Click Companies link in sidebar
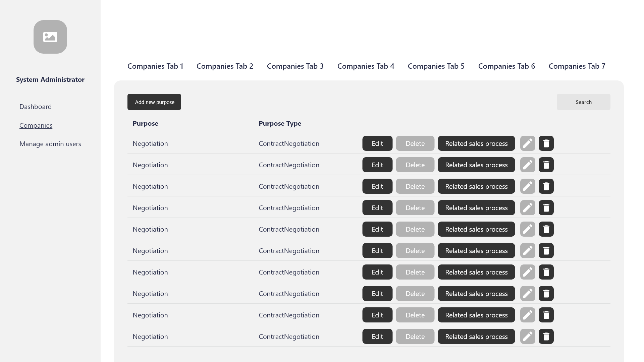 pyautogui.click(x=36, y=125)
